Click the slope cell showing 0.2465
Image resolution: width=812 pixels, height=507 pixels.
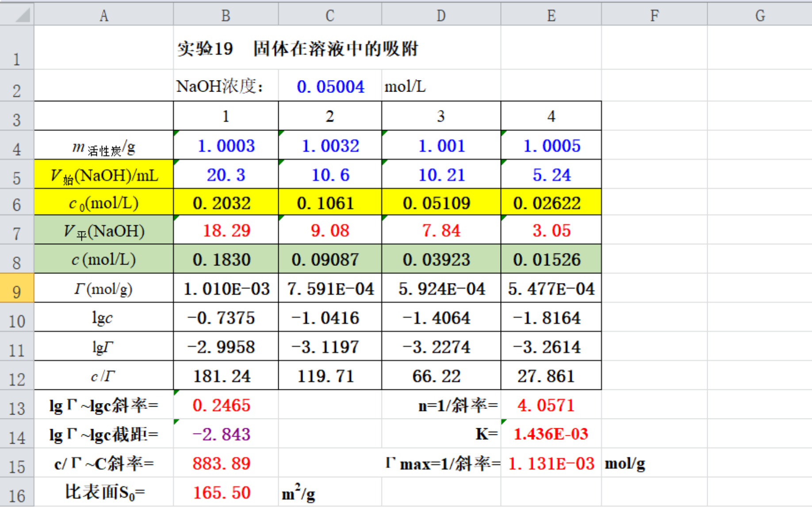tap(226, 405)
